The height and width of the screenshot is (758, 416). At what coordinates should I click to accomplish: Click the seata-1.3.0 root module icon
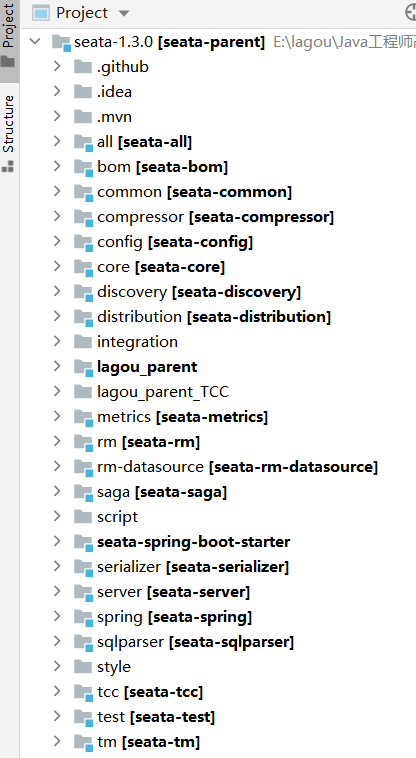(x=61, y=43)
